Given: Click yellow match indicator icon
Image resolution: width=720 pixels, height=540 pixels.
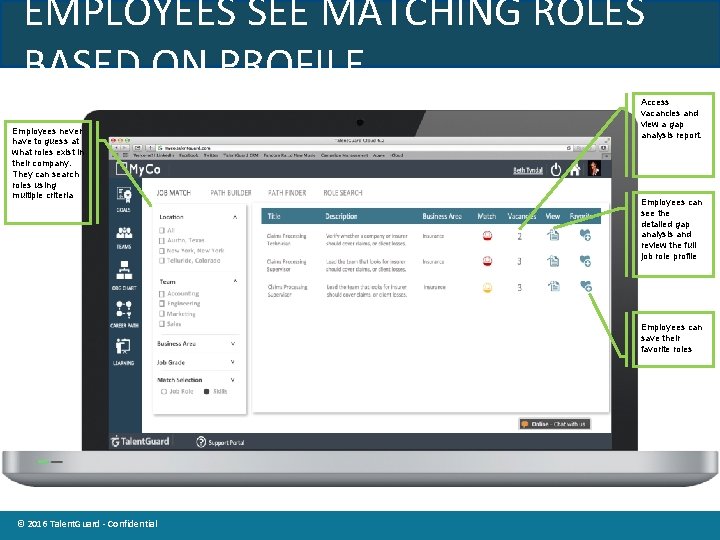Looking at the screenshot, I should click(487, 287).
